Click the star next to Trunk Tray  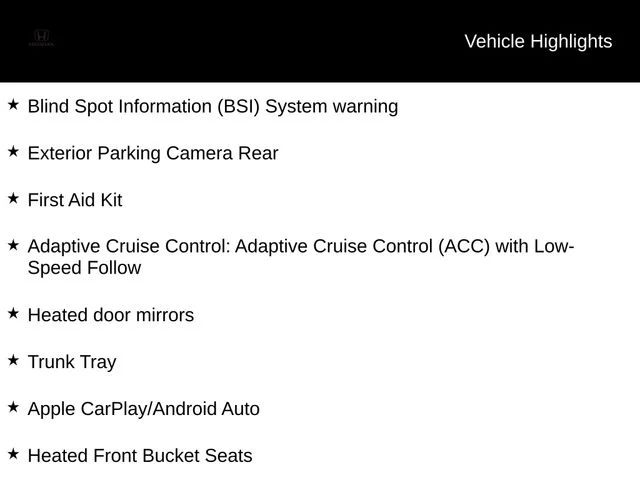pyautogui.click(x=13, y=360)
